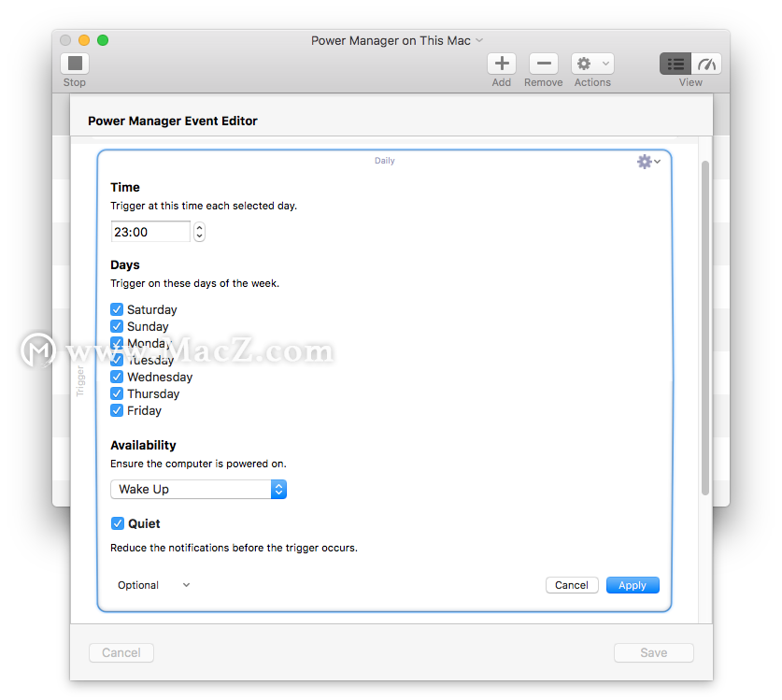
Task: Open the window title dropdown chevron
Action: 479,40
